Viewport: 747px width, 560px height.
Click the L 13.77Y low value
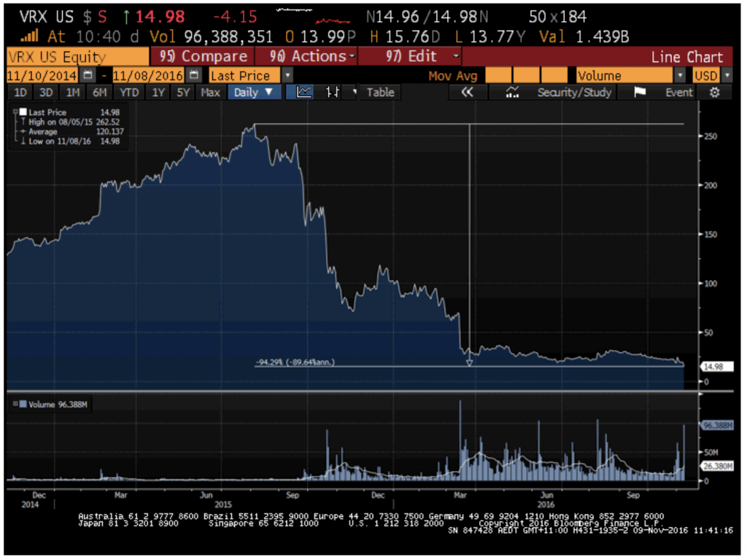pos(489,36)
